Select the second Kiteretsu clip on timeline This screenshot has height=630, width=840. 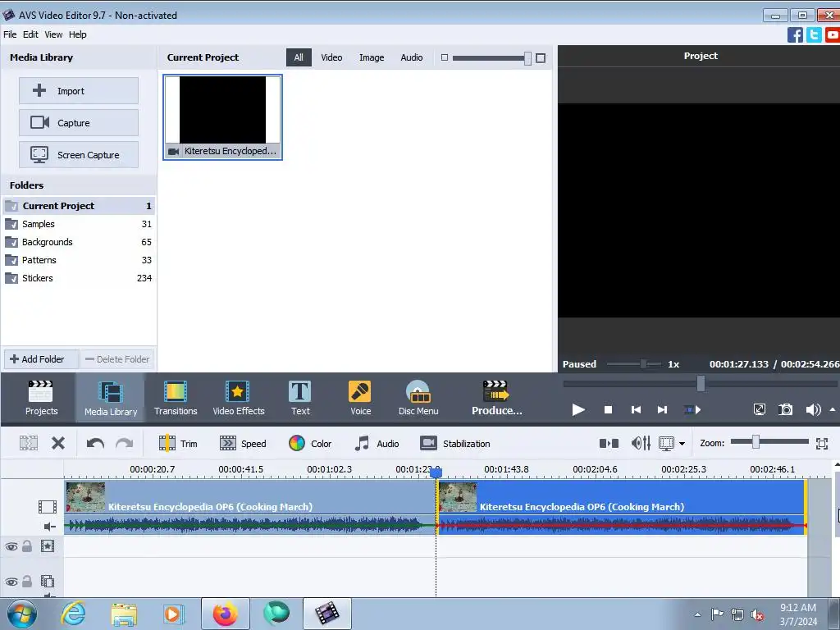[x=622, y=507]
